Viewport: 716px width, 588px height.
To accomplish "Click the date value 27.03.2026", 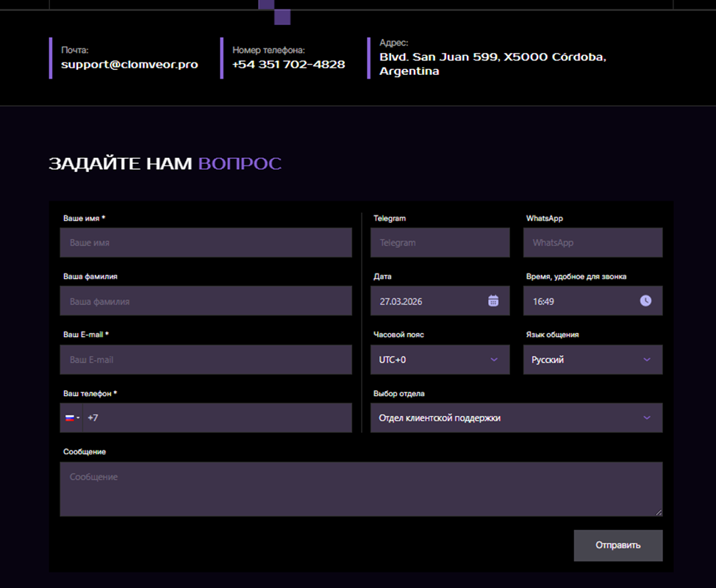I will pos(401,301).
